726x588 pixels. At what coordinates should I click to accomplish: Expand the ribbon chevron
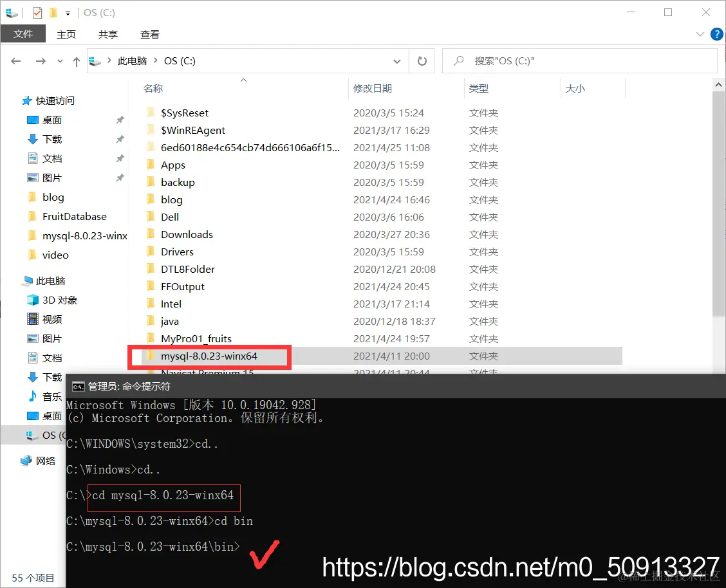click(700, 34)
